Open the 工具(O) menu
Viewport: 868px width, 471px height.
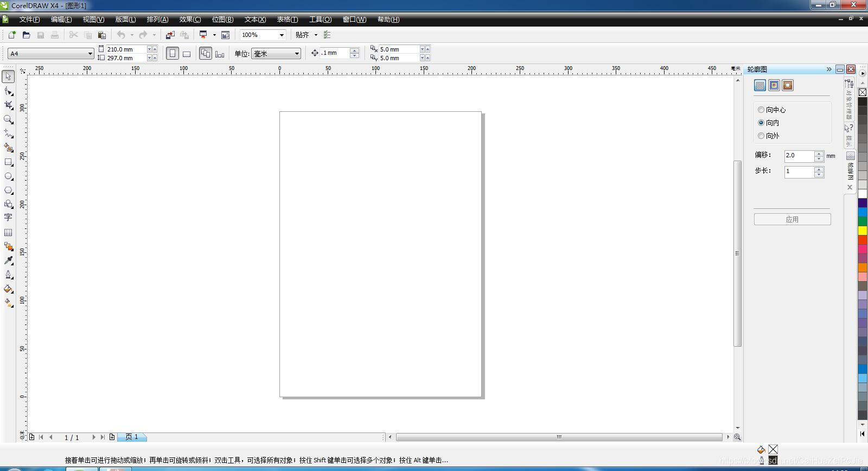tap(320, 20)
